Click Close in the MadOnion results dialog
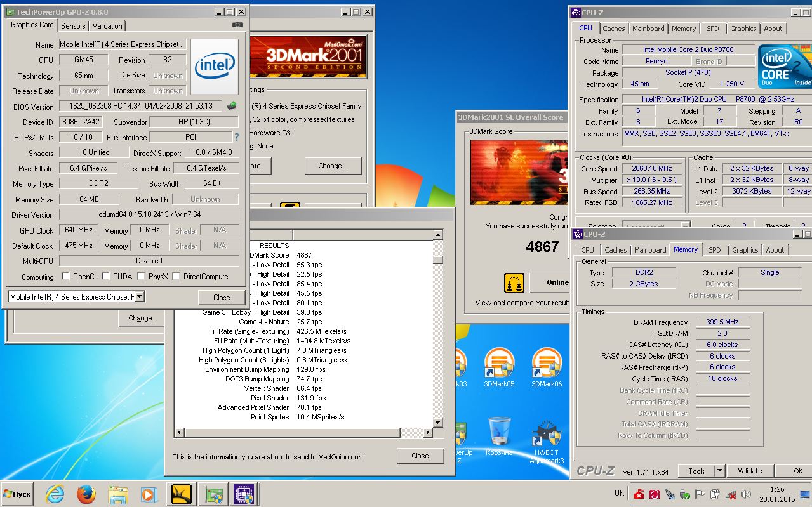Screen dimensions: 812x507 420,456
